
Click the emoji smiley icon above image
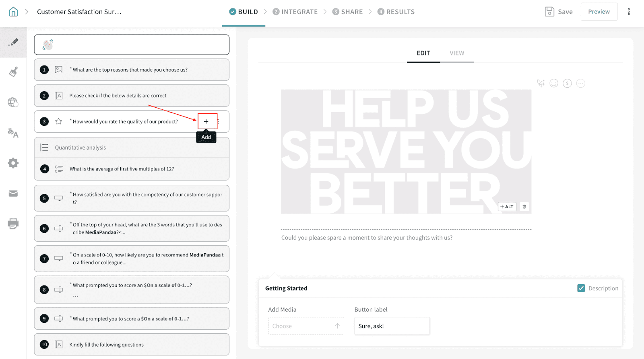(554, 83)
